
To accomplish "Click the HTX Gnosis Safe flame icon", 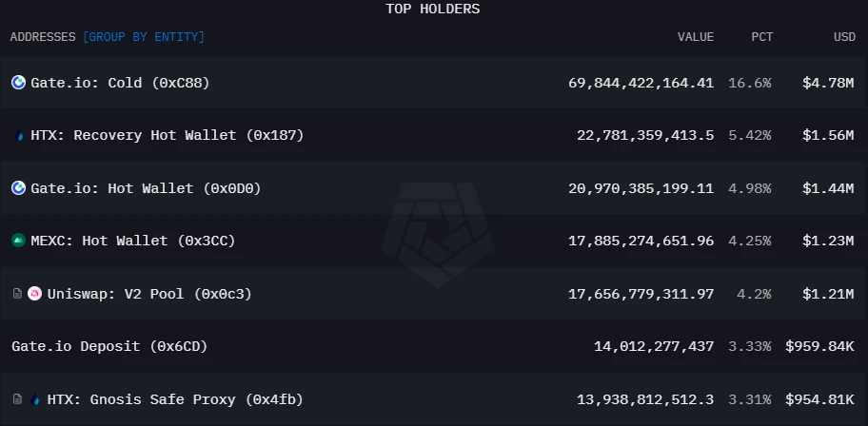I will coord(36,399).
